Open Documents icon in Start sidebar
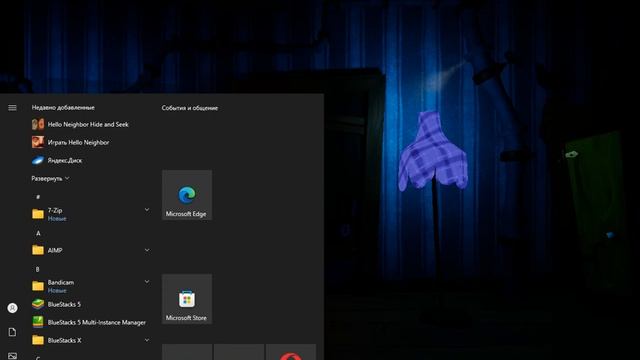Screen dimensions: 640x360 coord(12,332)
